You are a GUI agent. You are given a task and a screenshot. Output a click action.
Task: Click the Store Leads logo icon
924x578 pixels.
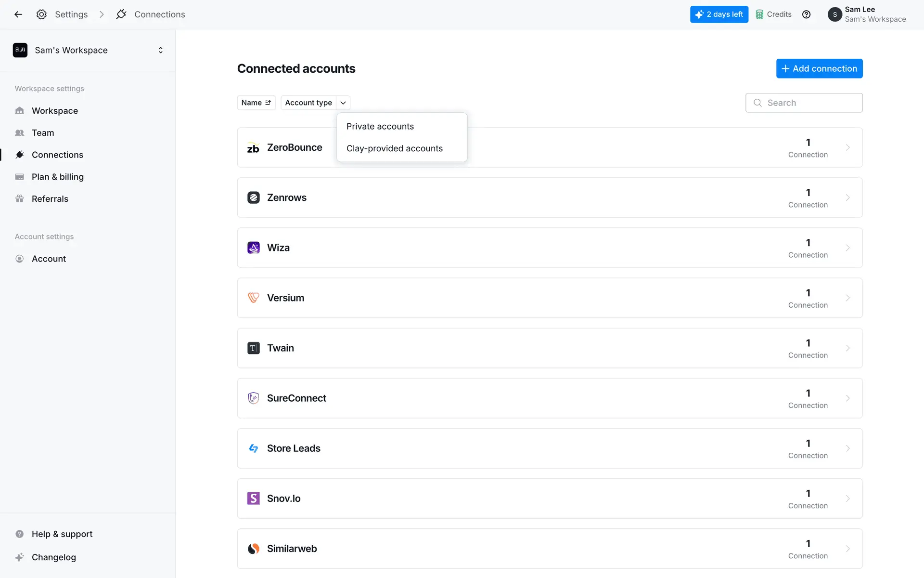[x=253, y=448]
